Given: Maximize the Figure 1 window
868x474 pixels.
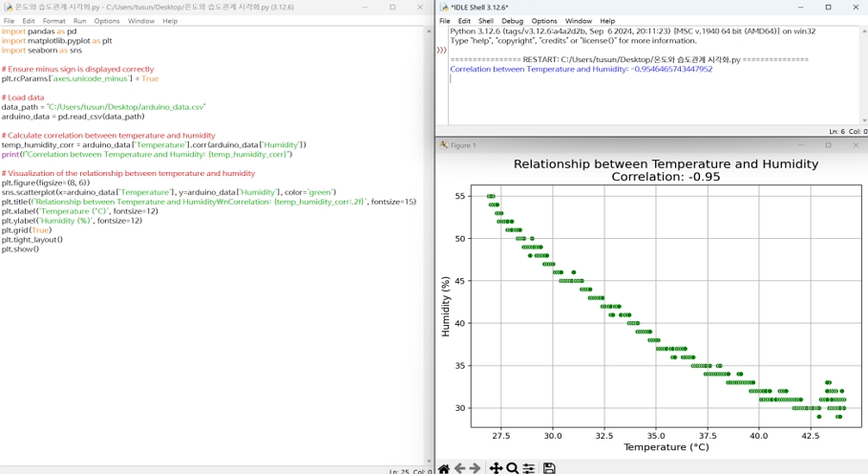Looking at the screenshot, I should (828, 145).
